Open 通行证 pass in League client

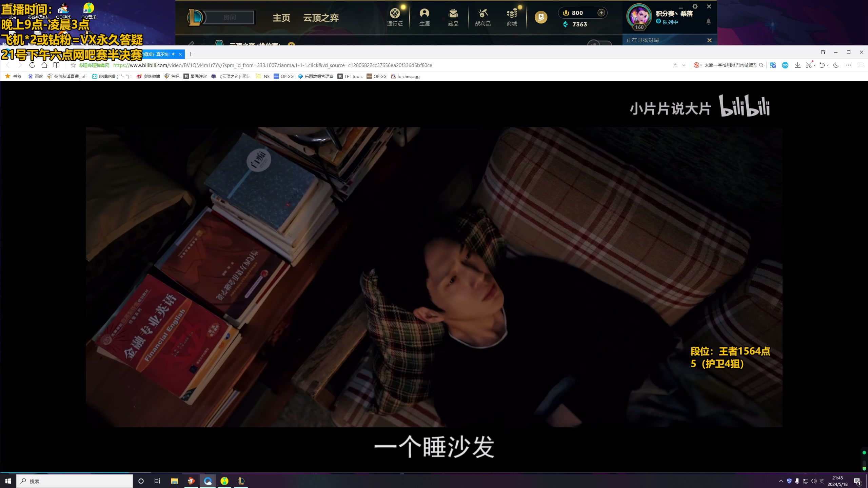click(x=395, y=17)
